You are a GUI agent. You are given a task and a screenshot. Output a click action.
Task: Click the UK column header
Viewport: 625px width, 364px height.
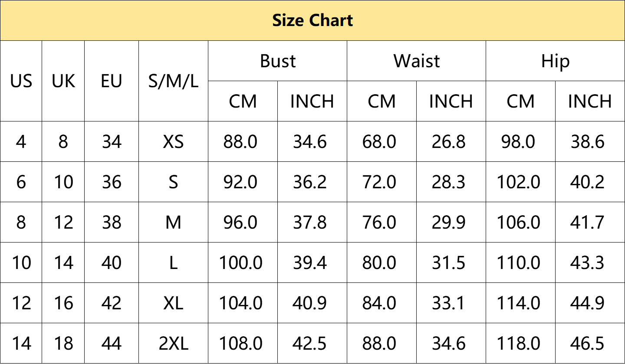tap(63, 81)
